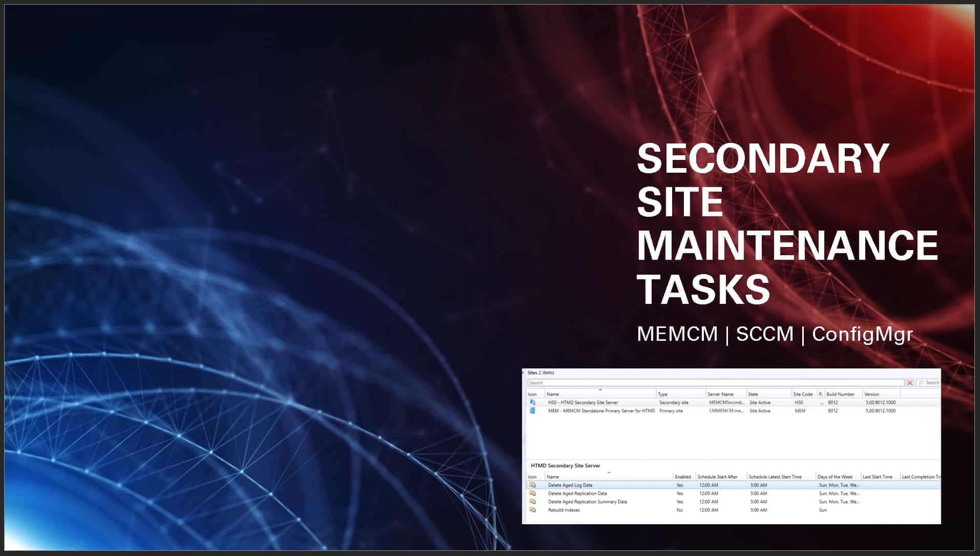Select the Delete Aged Log Data task
The width and height of the screenshot is (980, 556).
[x=734, y=485]
